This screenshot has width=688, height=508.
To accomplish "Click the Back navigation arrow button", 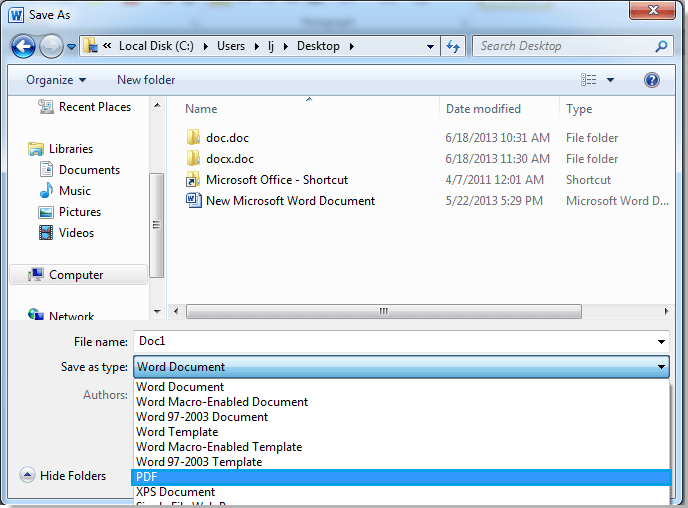I will [x=23, y=46].
